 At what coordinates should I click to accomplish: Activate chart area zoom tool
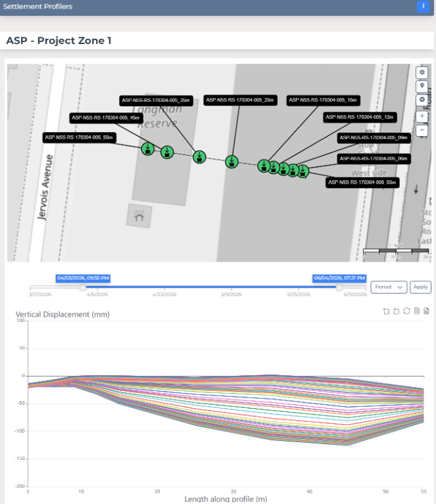coord(386,311)
